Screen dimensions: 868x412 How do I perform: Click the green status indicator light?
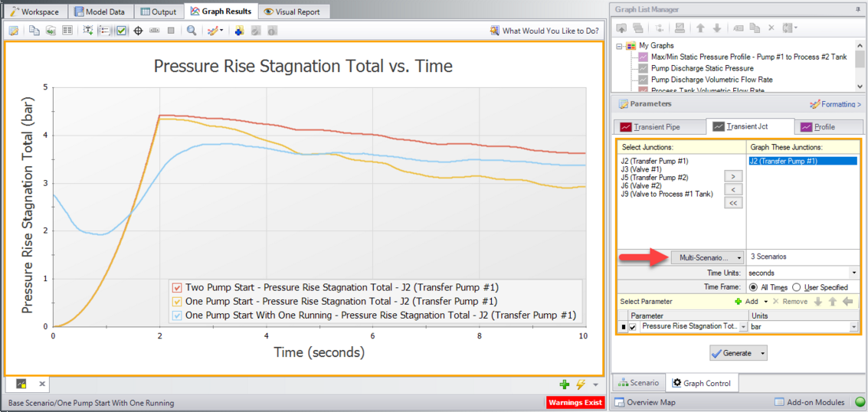click(x=859, y=402)
